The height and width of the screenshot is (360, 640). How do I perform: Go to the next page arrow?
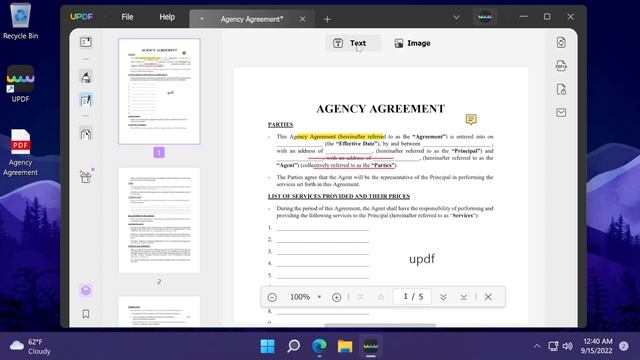[443, 297]
